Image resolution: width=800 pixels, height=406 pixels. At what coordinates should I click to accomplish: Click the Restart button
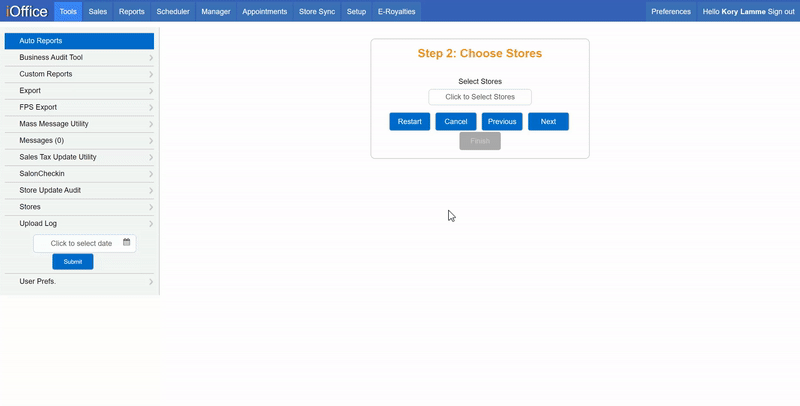410,121
